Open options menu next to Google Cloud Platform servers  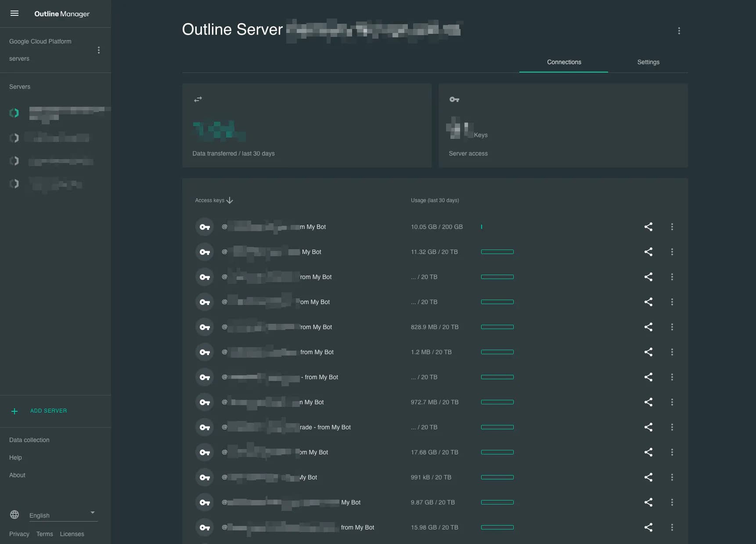[99, 50]
